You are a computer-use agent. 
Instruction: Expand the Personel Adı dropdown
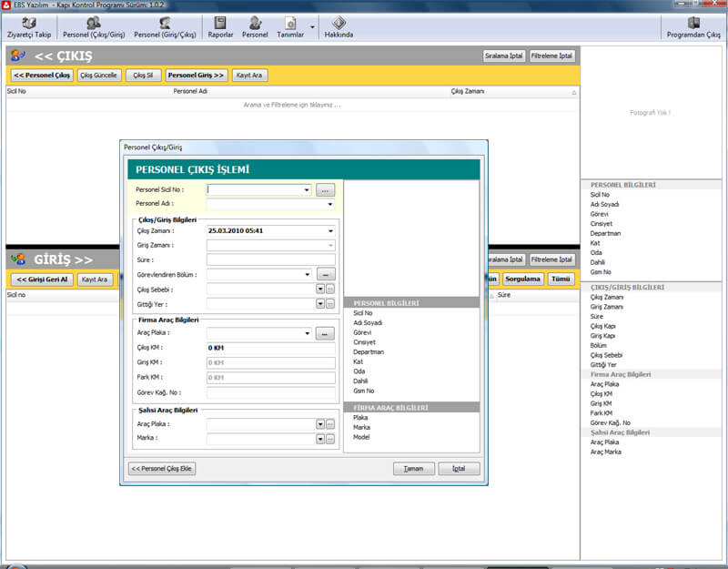click(329, 205)
